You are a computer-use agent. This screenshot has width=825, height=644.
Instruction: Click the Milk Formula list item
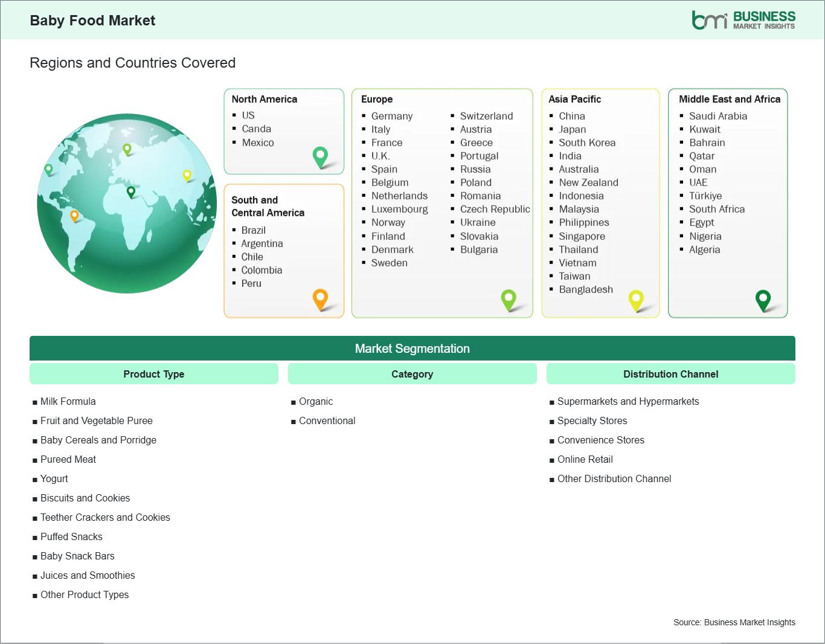(68, 401)
